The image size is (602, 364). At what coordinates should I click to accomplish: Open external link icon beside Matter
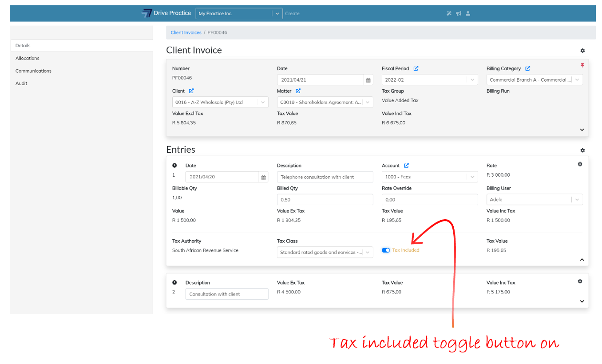pyautogui.click(x=298, y=91)
